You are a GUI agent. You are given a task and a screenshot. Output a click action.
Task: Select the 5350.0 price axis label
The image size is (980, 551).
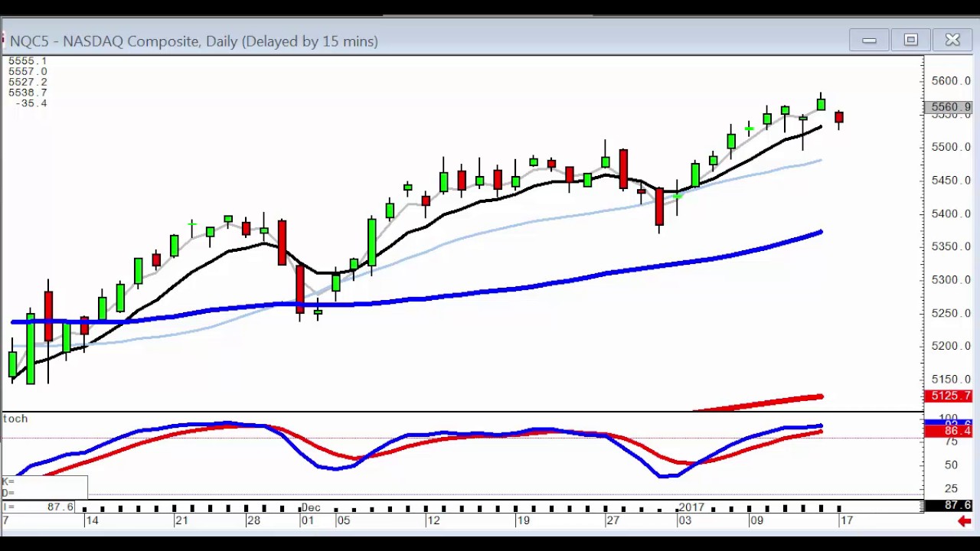pos(951,246)
